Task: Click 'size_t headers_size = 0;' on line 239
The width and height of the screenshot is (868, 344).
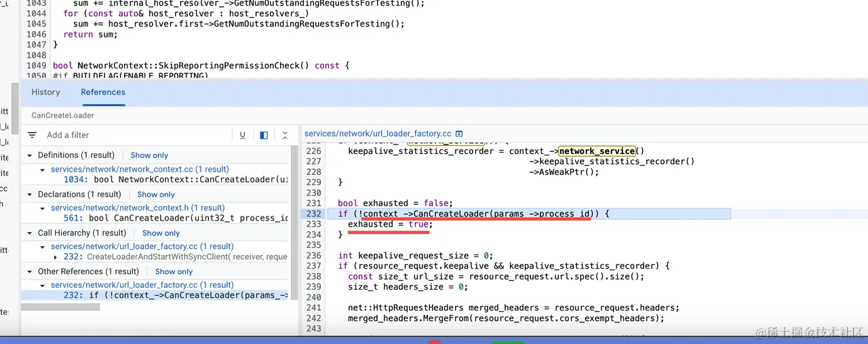Action: [x=408, y=287]
